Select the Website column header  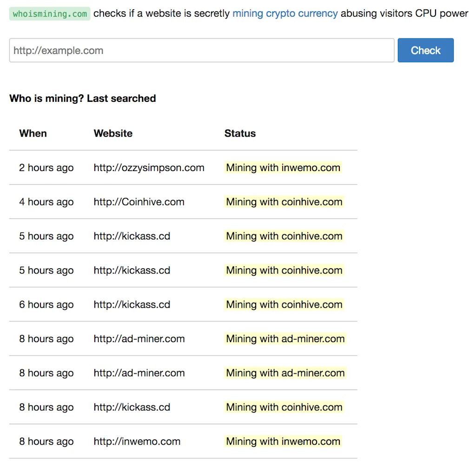tap(113, 133)
